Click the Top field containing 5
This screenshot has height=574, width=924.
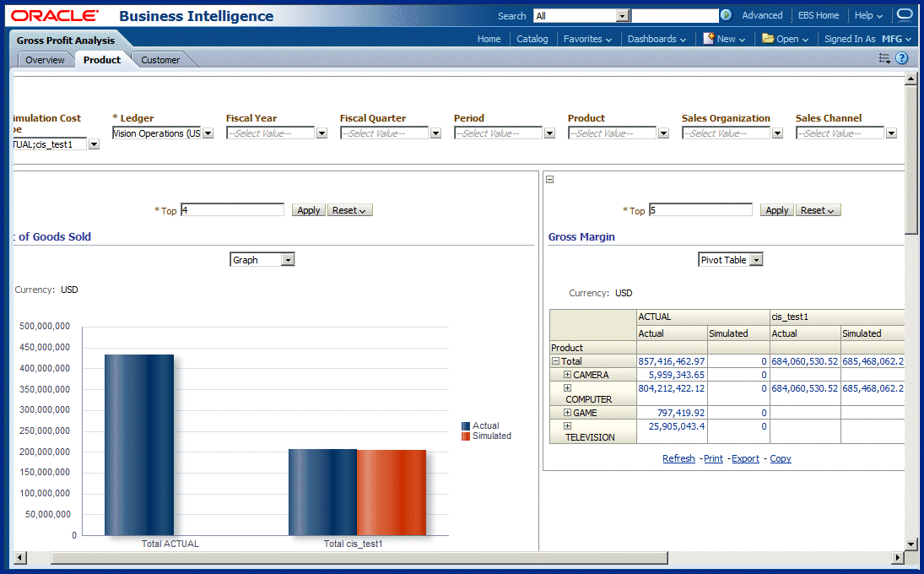coord(700,210)
